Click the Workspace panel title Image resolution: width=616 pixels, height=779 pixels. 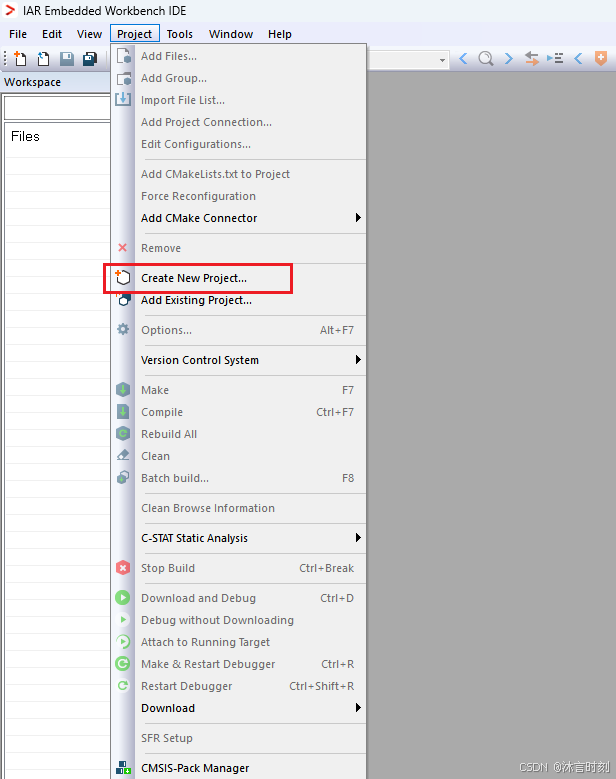click(x=32, y=82)
